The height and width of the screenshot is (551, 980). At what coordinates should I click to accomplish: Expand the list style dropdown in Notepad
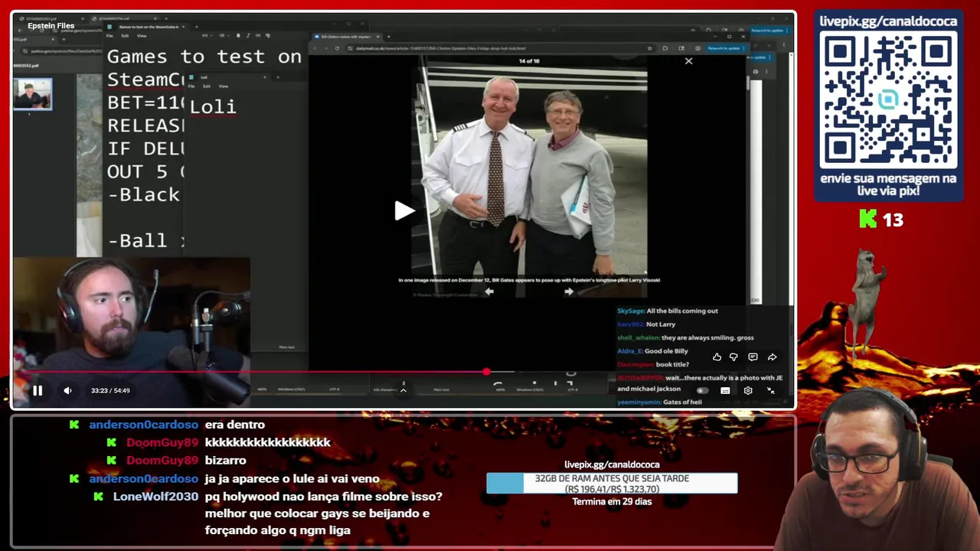(x=224, y=36)
